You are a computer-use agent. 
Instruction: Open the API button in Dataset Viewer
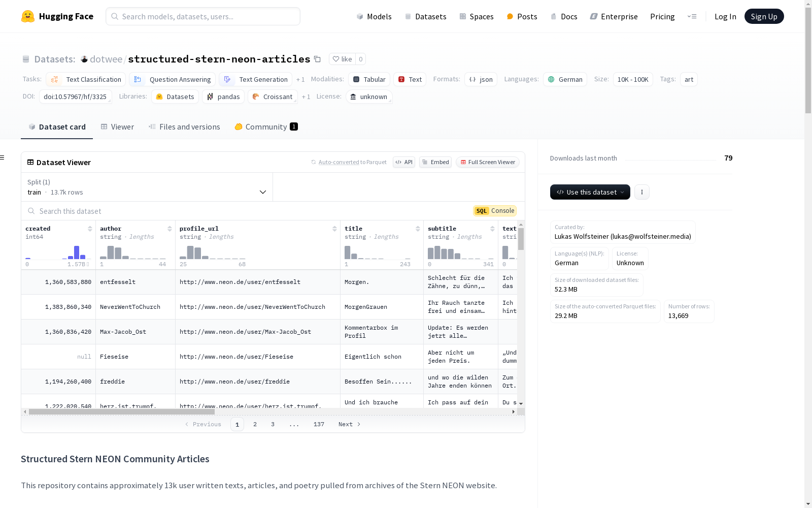[x=404, y=162]
